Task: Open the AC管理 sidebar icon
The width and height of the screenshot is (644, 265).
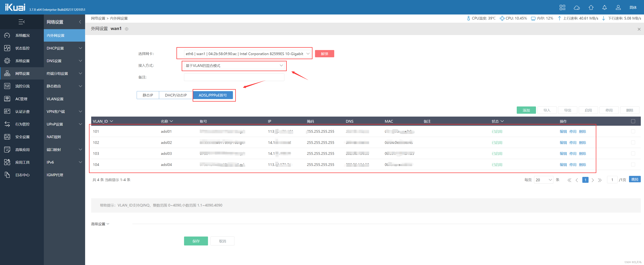Action: (x=7, y=99)
